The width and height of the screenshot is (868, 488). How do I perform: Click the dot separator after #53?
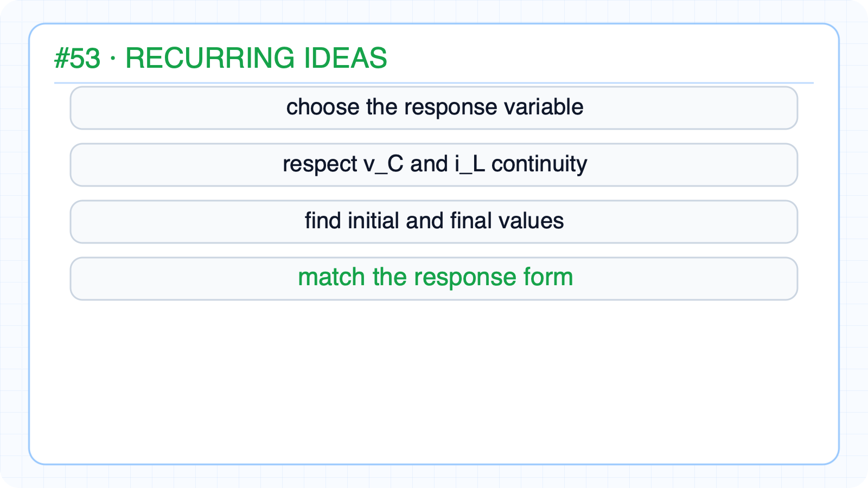point(113,57)
